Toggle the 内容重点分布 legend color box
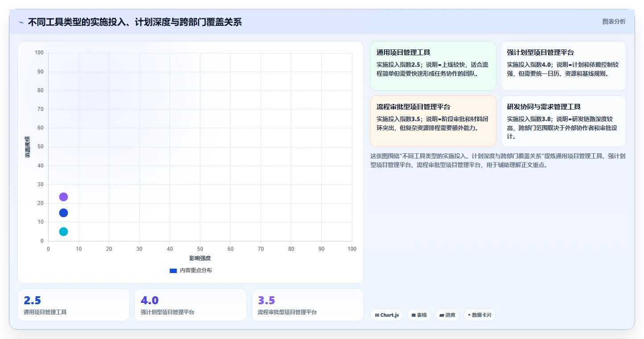The height and width of the screenshot is (339, 644). (x=173, y=270)
